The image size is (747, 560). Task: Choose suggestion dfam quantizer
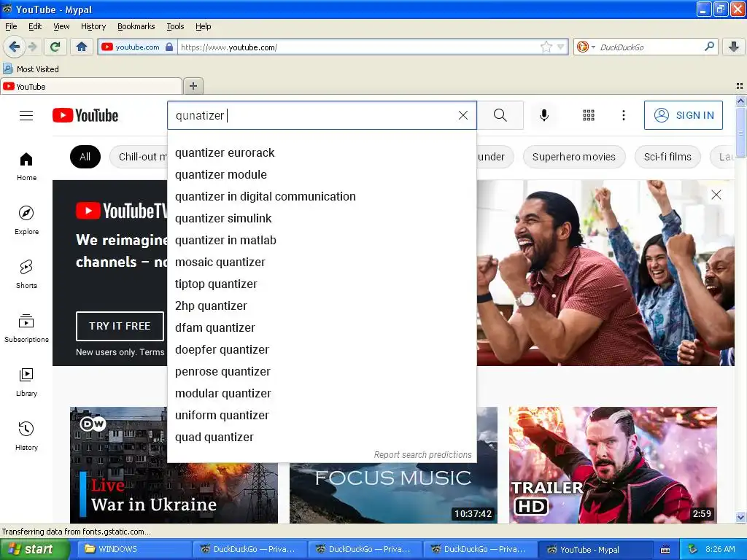click(322, 328)
